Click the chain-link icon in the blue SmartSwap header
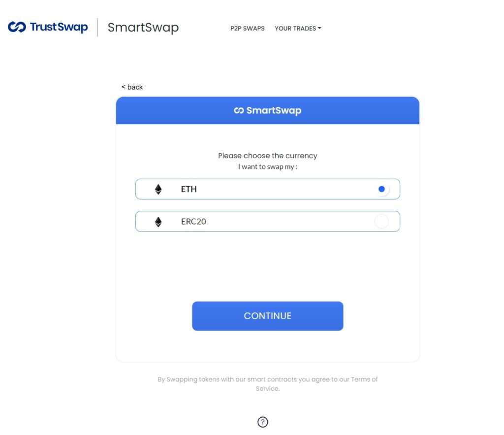Screen dimensions: 504x435 (x=239, y=111)
